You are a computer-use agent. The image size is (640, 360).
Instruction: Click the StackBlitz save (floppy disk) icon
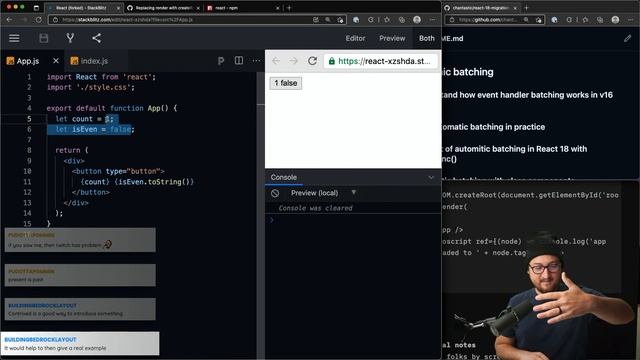pyautogui.click(x=44, y=38)
